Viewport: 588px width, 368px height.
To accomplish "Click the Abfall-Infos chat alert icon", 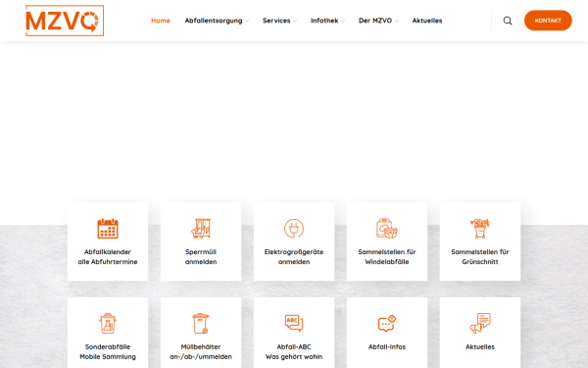I will click(x=387, y=323).
